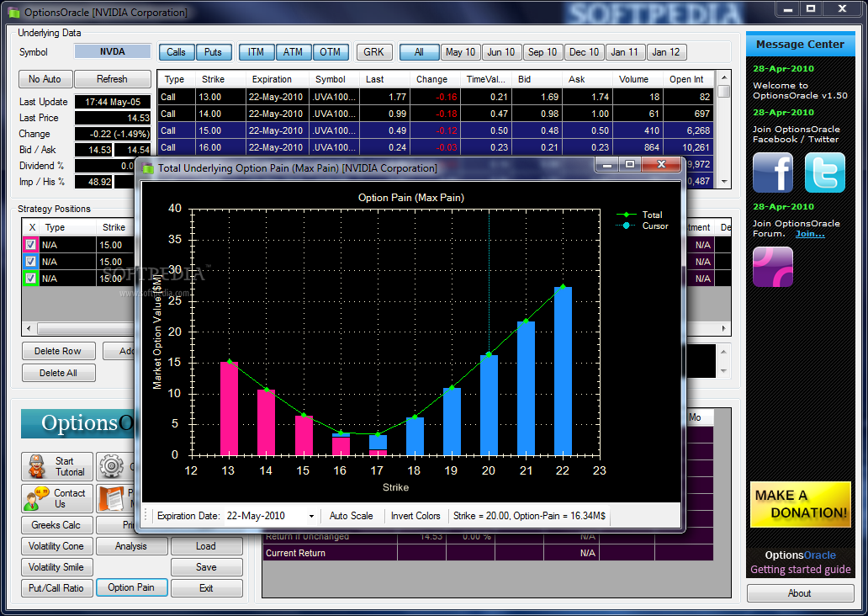Toggle the ITM filter
Image resolution: width=868 pixels, height=616 pixels.
point(256,52)
